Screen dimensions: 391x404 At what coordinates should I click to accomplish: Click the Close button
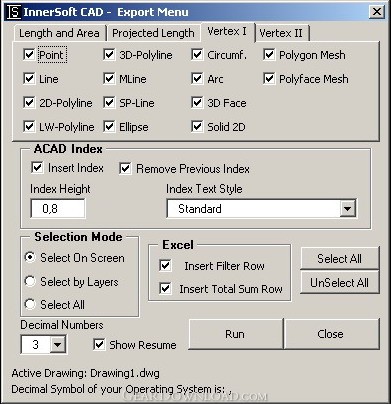pos(331,334)
